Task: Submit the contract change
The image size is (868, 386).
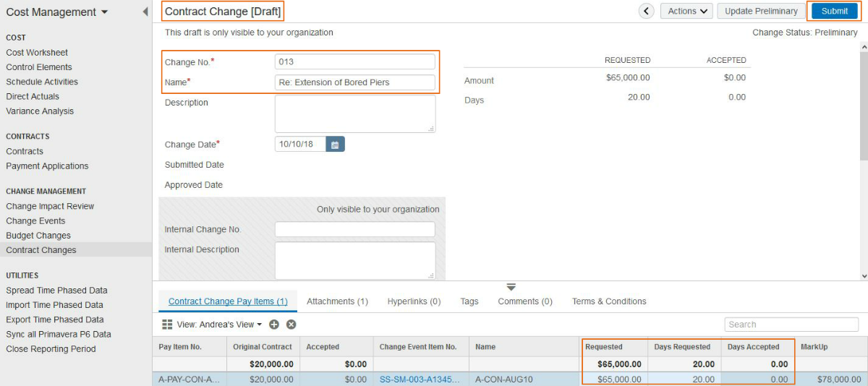Action: tap(835, 11)
